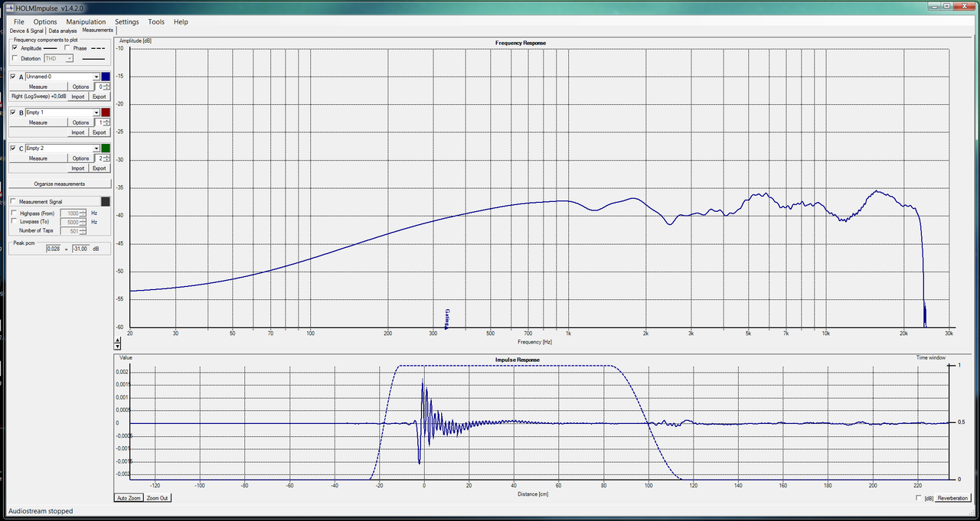Toggle the dB checkbox near Reverberation
The height and width of the screenshot is (521, 980).
pos(920,498)
